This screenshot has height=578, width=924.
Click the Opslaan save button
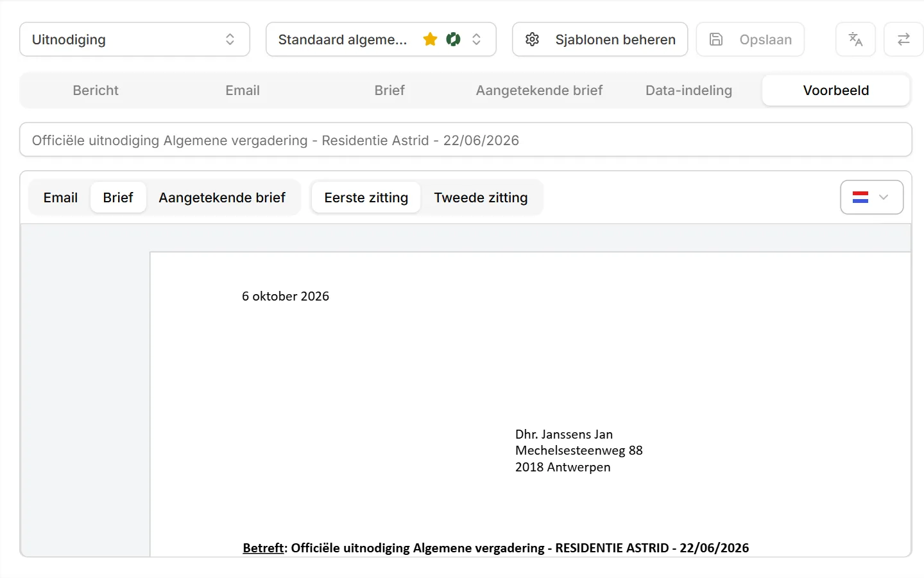(750, 39)
